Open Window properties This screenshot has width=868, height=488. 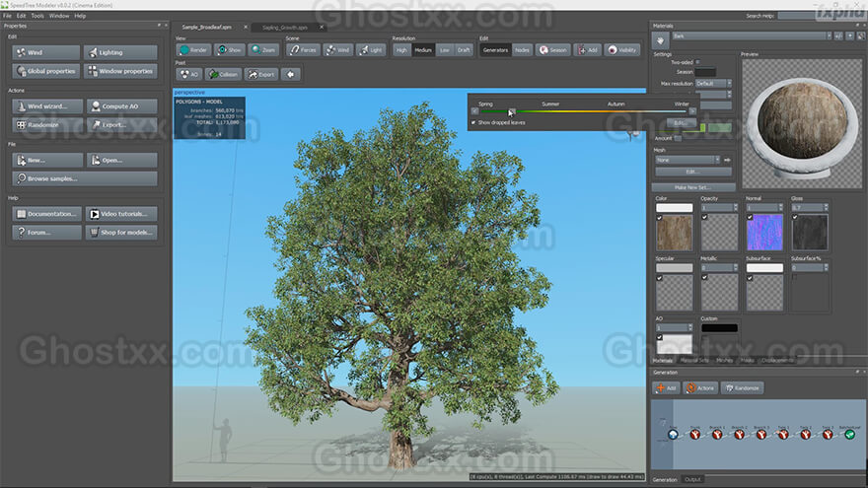click(120, 71)
